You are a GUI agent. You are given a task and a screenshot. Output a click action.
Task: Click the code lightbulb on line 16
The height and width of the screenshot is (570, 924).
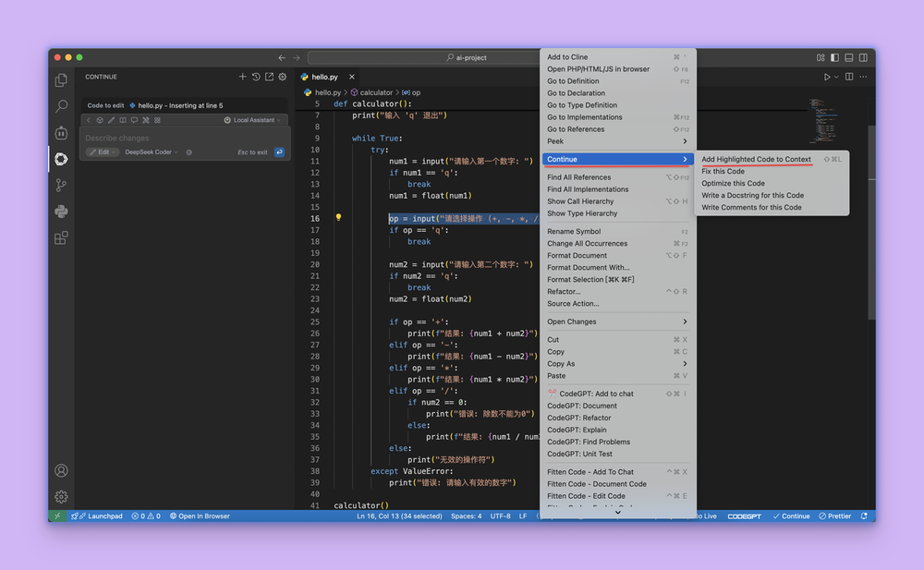[x=338, y=218]
